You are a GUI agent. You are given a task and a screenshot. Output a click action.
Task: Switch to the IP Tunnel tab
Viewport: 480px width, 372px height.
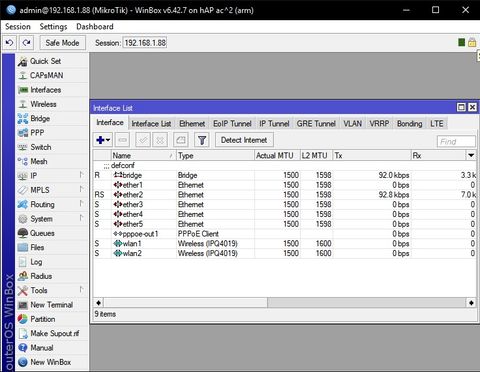coord(274,124)
